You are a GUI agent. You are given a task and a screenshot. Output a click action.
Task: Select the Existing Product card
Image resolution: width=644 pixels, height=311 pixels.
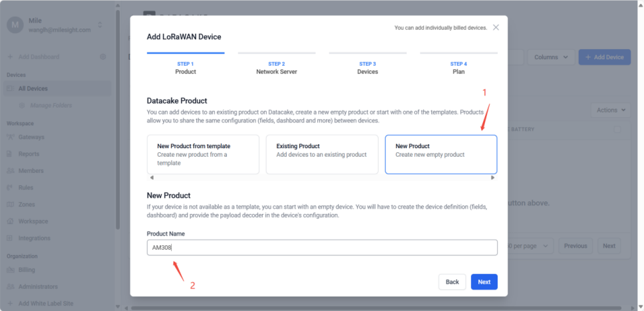point(322,155)
